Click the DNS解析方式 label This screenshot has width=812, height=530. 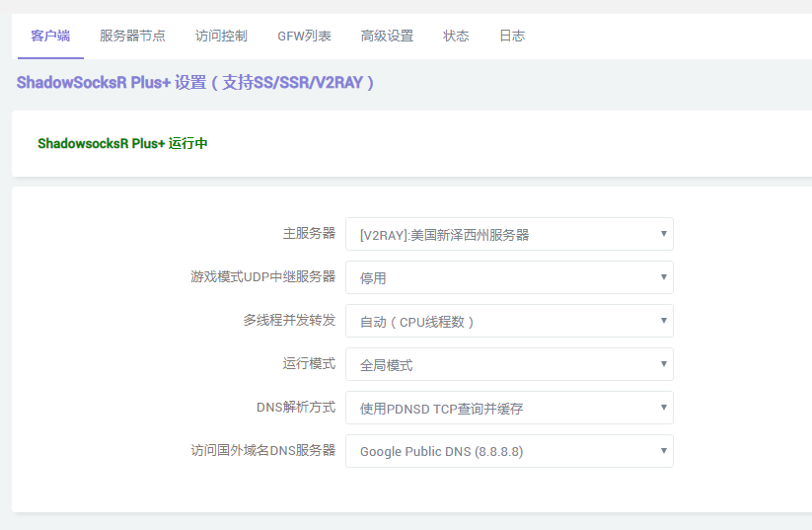(x=296, y=408)
